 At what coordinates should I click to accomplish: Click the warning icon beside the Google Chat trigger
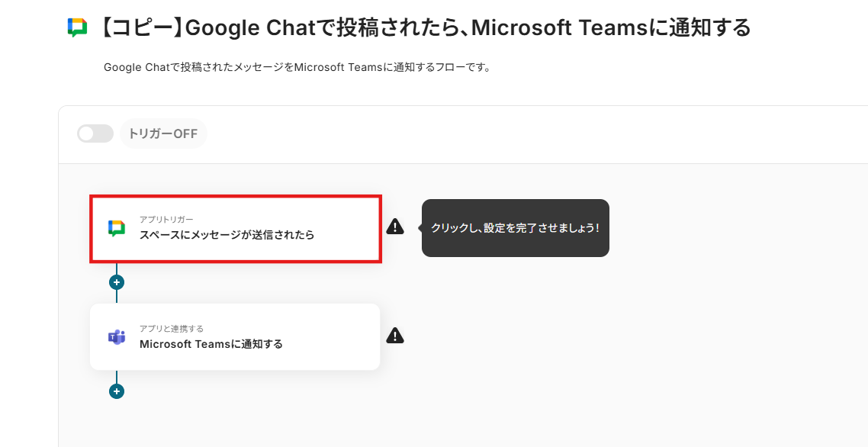click(x=395, y=227)
